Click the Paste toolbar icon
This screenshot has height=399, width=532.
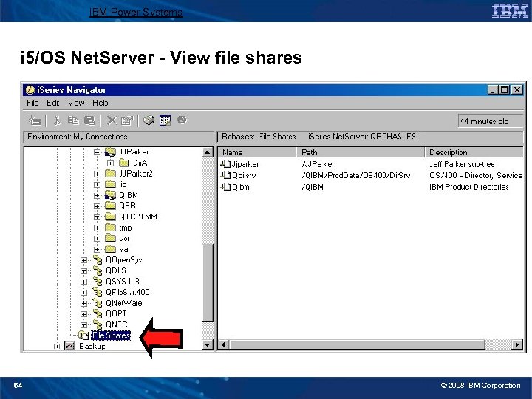89,120
